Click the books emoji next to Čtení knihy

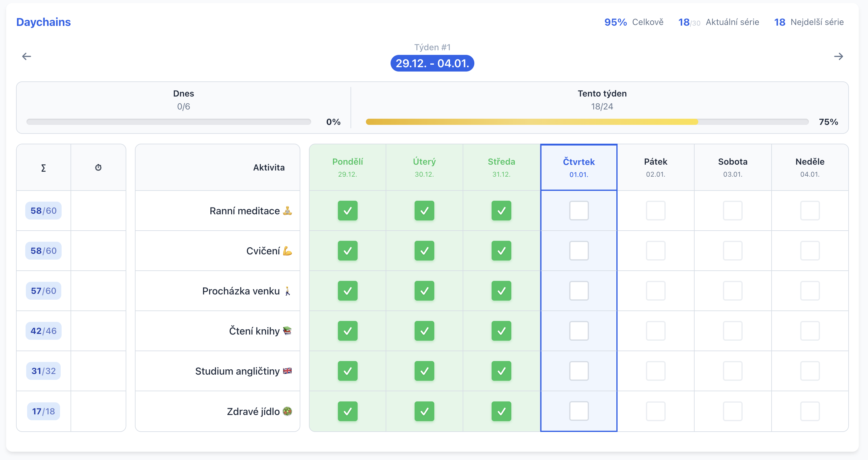287,331
